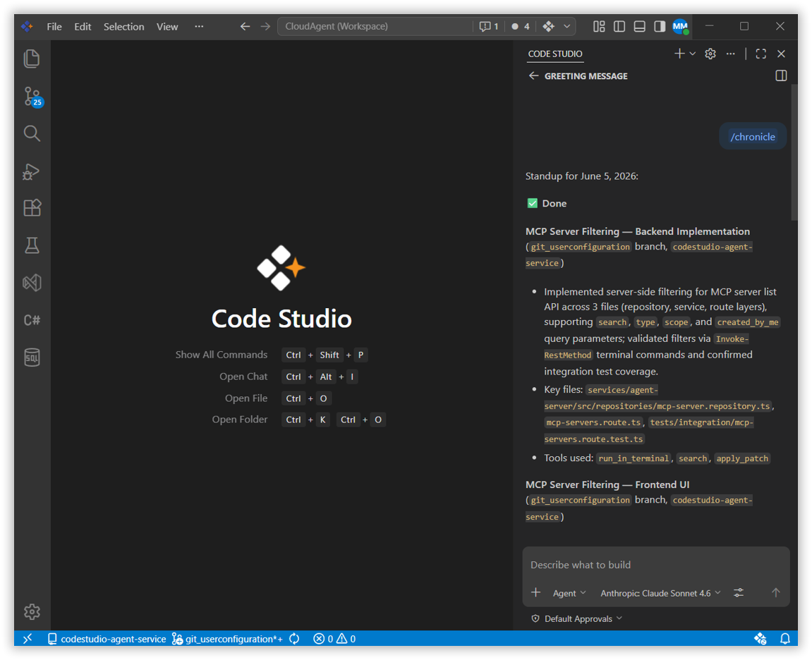This screenshot has height=660, width=812.
Task: Toggle the primary side bar visibility
Action: (619, 26)
